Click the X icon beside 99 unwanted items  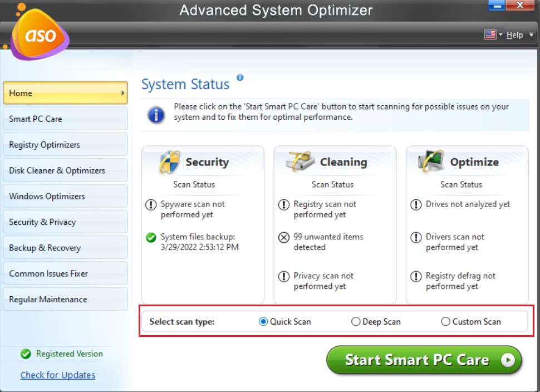pos(284,237)
